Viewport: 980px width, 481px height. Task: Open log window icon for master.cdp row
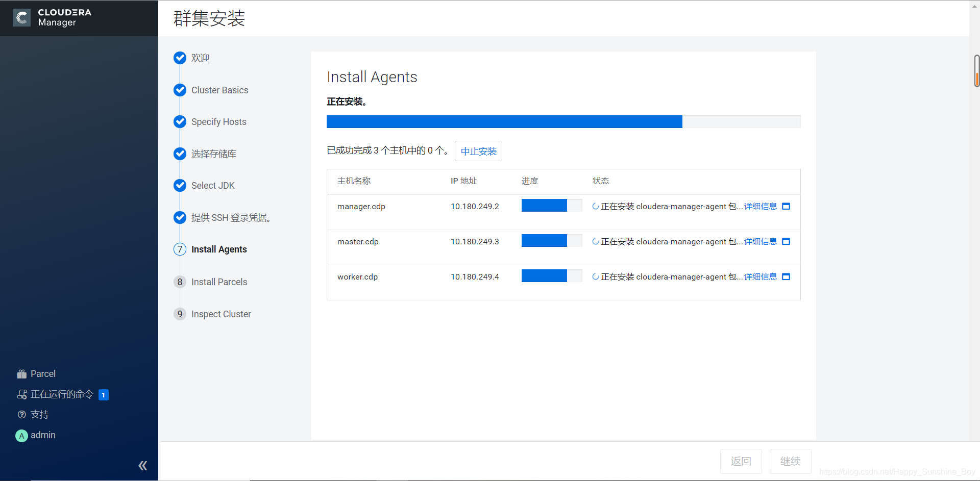click(786, 241)
